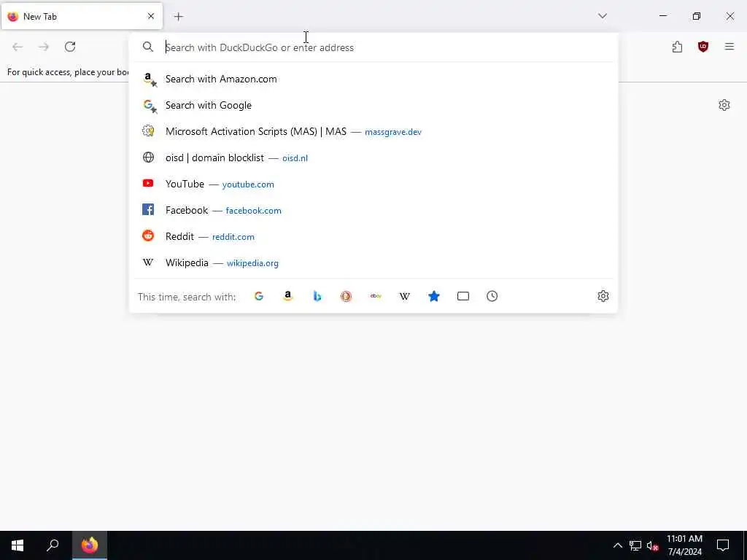Search this time with DuckDuckGo icon
Screen dimensions: 747x560
[x=347, y=296]
